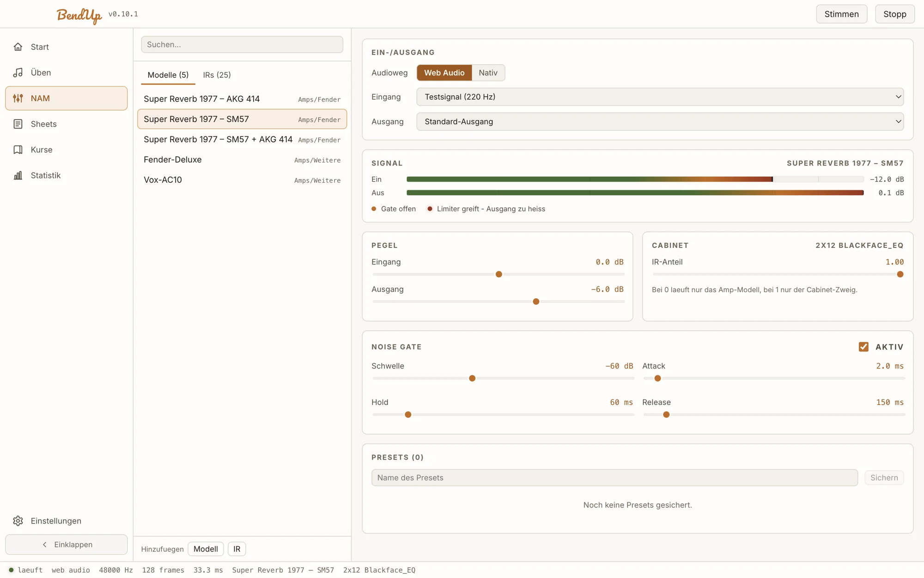The height and width of the screenshot is (578, 924).
Task: Click the Statistik bar chart icon
Action: click(18, 175)
